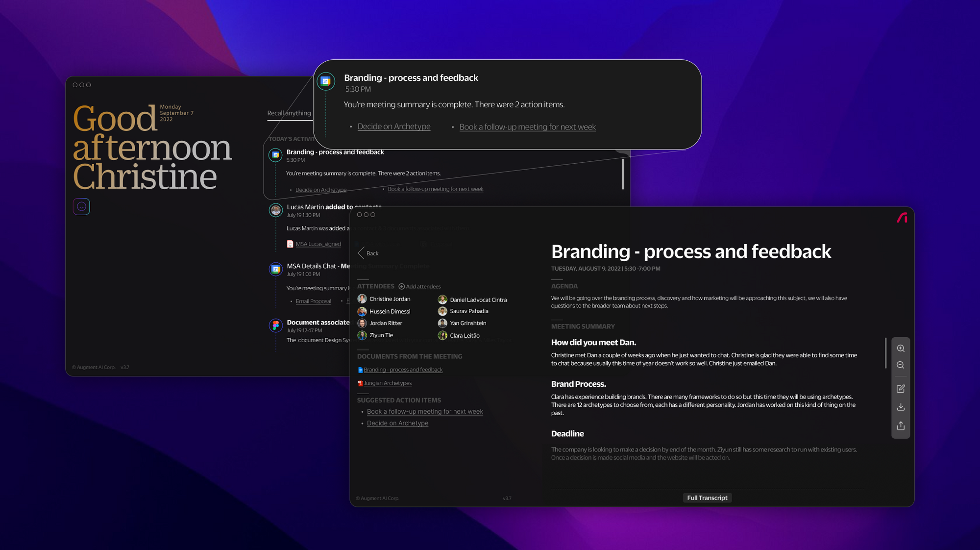Click the edit pencil icon in sidebar
The width and height of the screenshot is (980, 550).
point(901,389)
